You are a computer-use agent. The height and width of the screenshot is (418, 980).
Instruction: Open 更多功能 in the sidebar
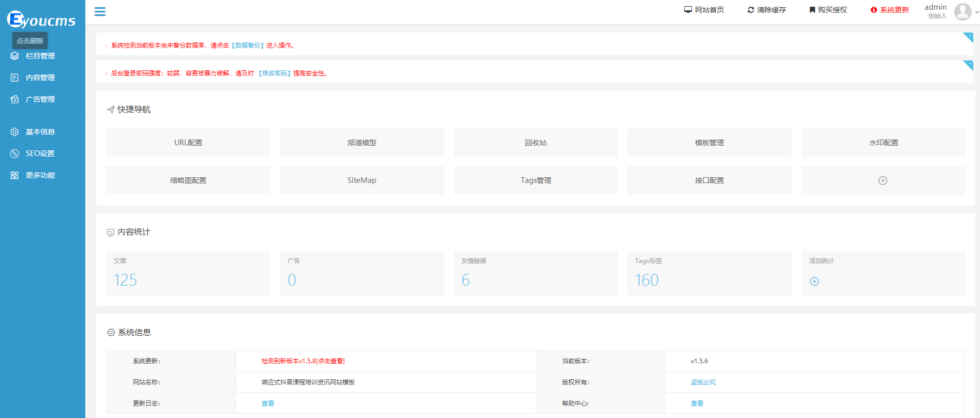click(x=40, y=175)
